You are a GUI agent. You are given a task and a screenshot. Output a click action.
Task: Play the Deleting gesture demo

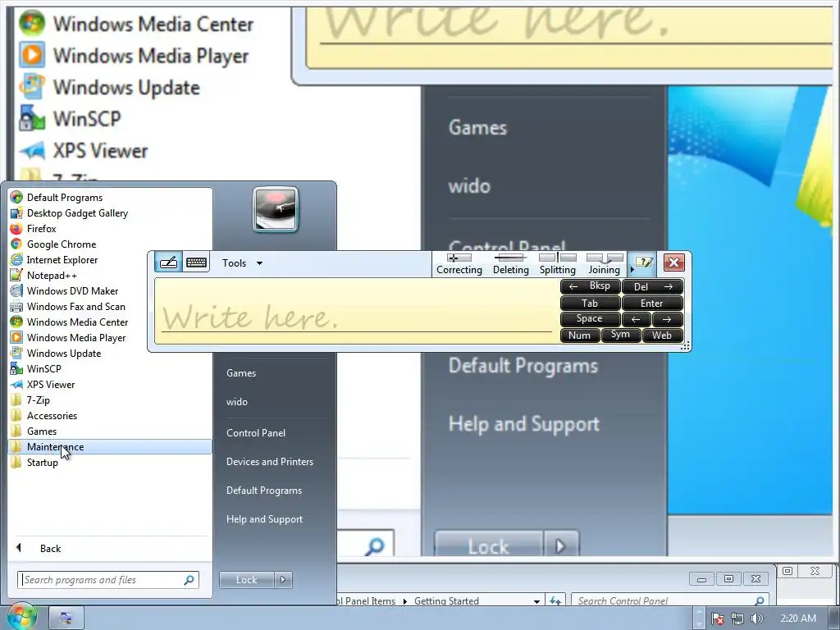coord(510,265)
